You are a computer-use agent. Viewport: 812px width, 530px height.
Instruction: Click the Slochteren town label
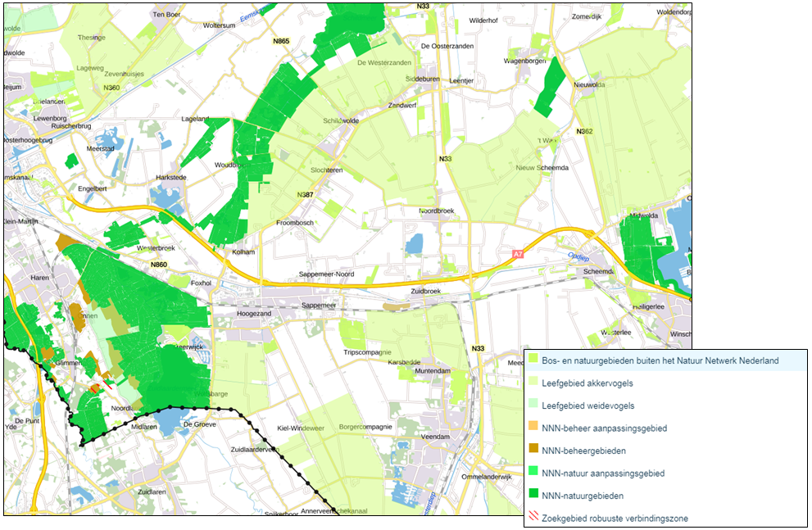pos(324,170)
